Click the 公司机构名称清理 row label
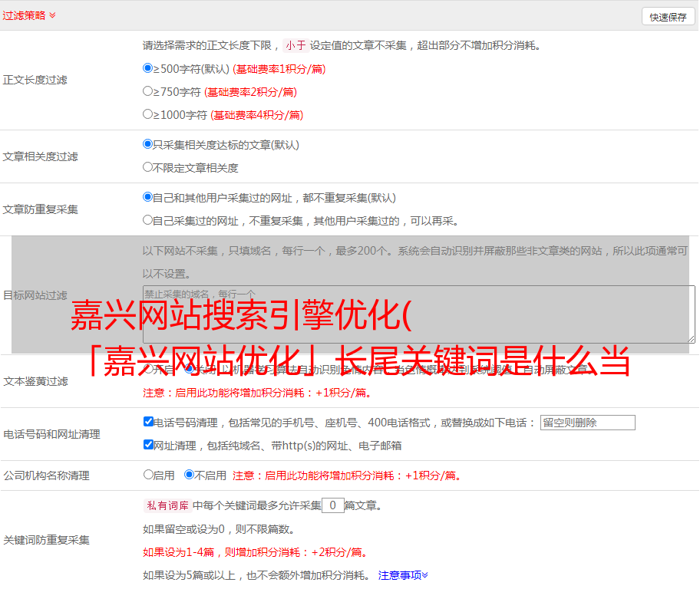Screen dimensions: 700x589 tap(46, 475)
